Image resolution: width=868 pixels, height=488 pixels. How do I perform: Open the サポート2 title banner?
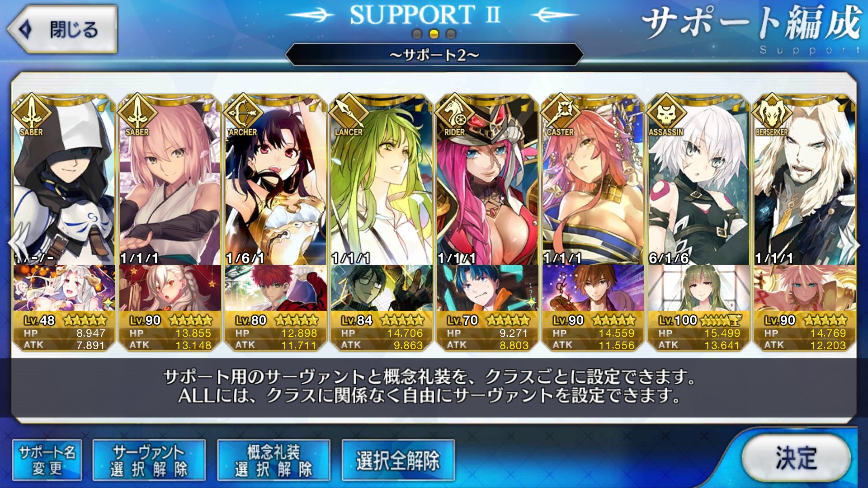434,55
